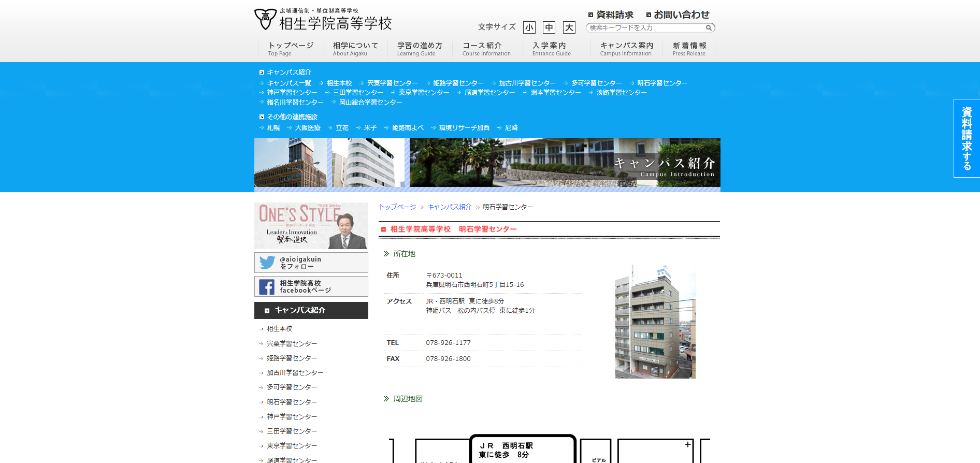Set font size to small (小)
This screenshot has height=463, width=980.
529,27
